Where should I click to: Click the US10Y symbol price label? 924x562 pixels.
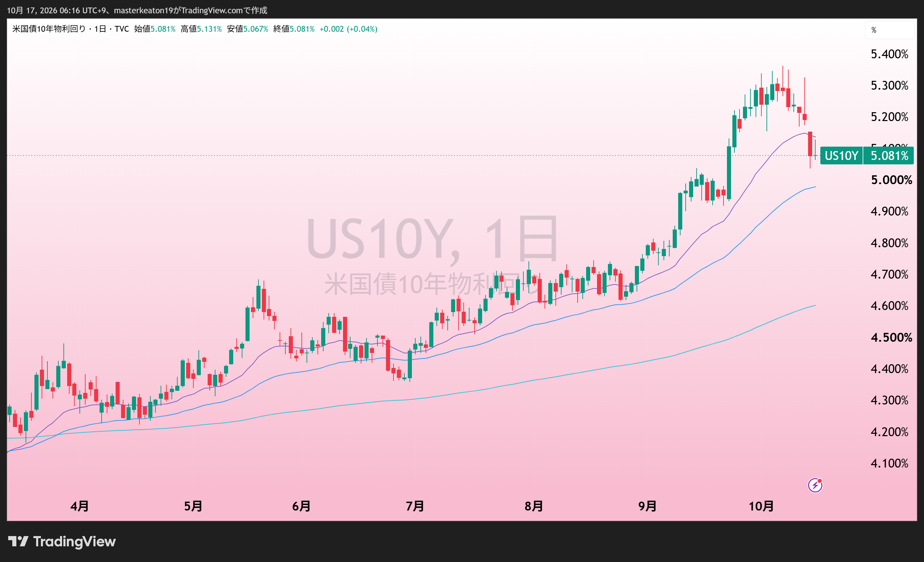(841, 156)
